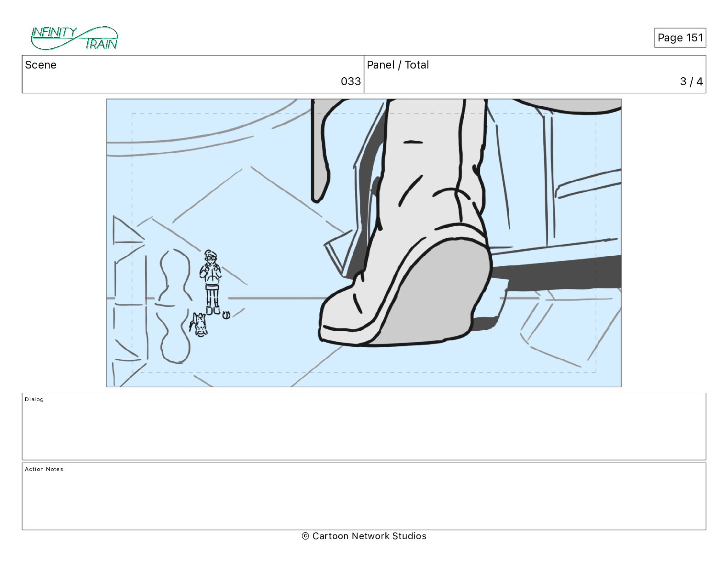Click inside the Action Notes box
Viewport: 728px width, 563px height.
point(364,496)
